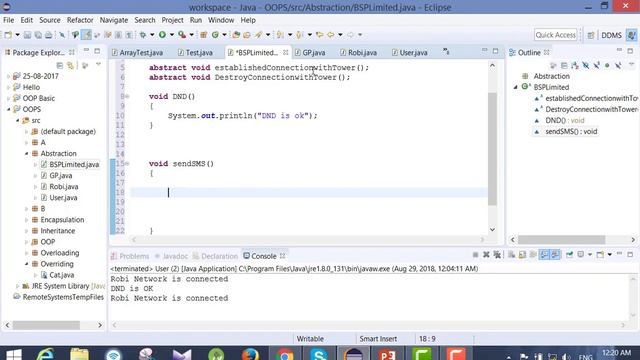
Task: Click the Terminate icon in Console toolbar
Action: click(x=475, y=255)
